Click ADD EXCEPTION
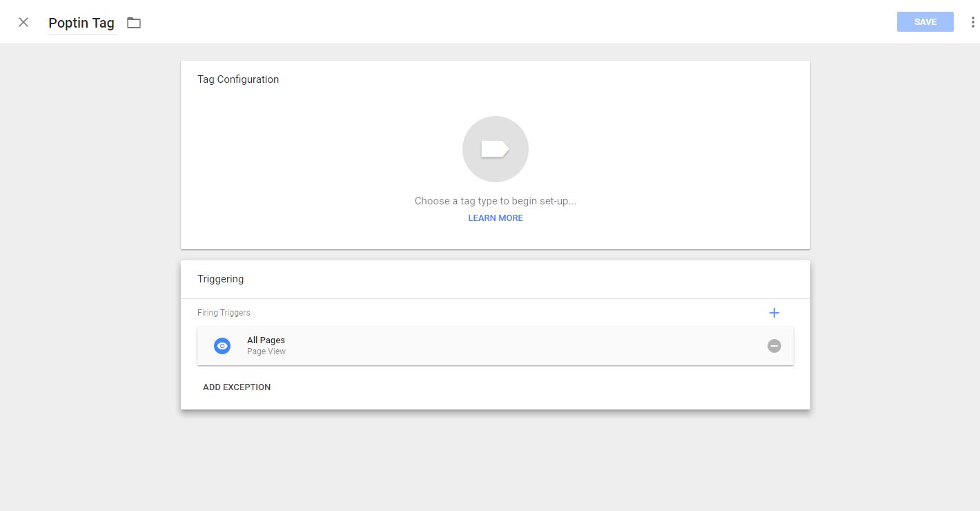Viewport: 980px width, 511px height. (x=237, y=387)
